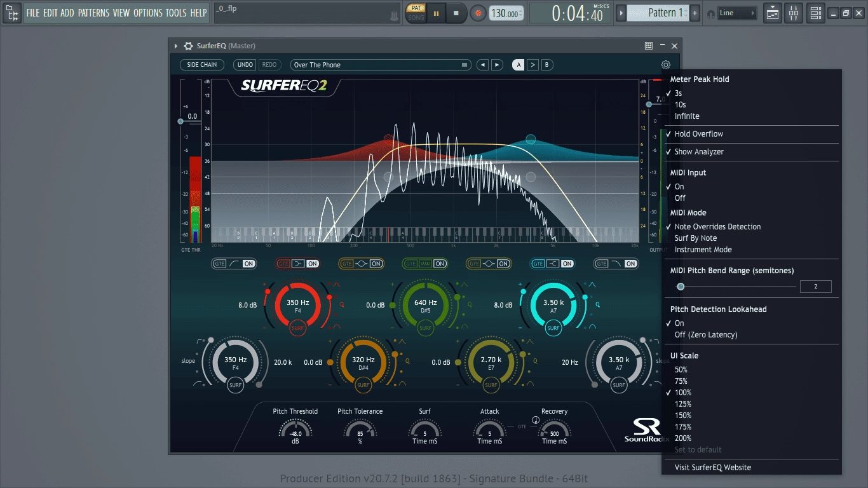Expand SurferEQ window menu arrow
Viewport: 868px width, 488px height.
point(176,46)
